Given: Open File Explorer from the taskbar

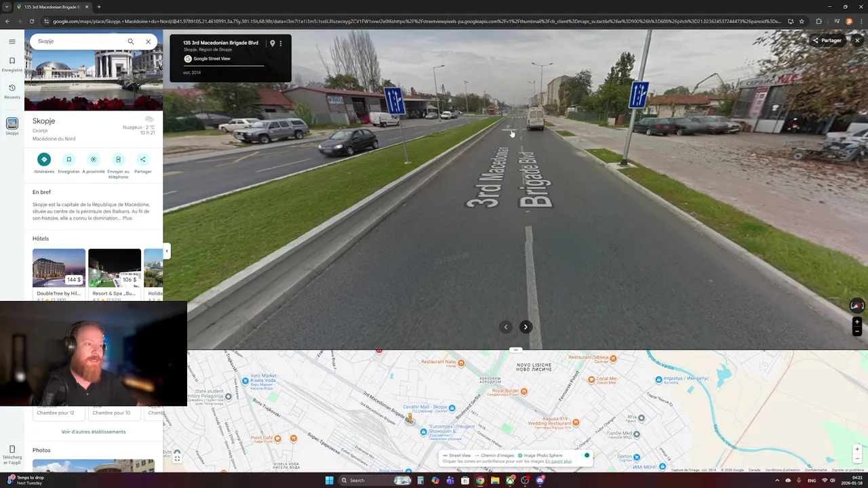Looking at the screenshot, I should tap(495, 480).
